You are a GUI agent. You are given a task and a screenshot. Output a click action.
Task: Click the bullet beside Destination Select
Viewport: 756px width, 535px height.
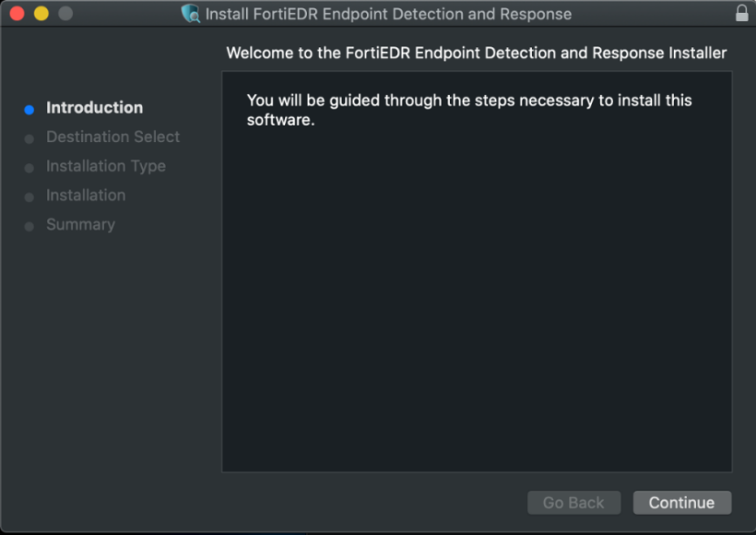[x=29, y=139]
